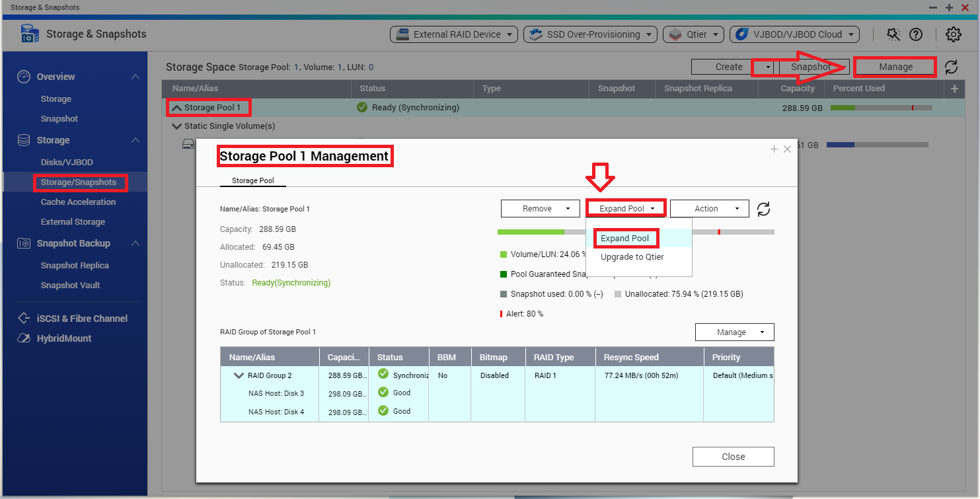Screen dimensions: 980x499
Task: Open the Qtier dropdown
Action: click(693, 34)
